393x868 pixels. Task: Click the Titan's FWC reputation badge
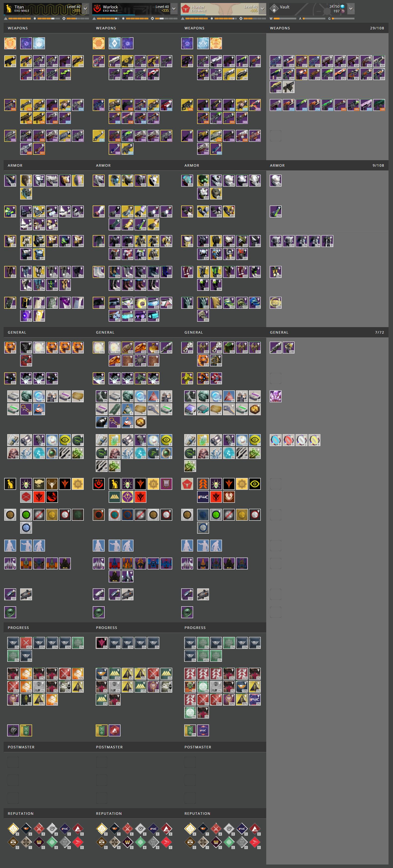point(65,828)
